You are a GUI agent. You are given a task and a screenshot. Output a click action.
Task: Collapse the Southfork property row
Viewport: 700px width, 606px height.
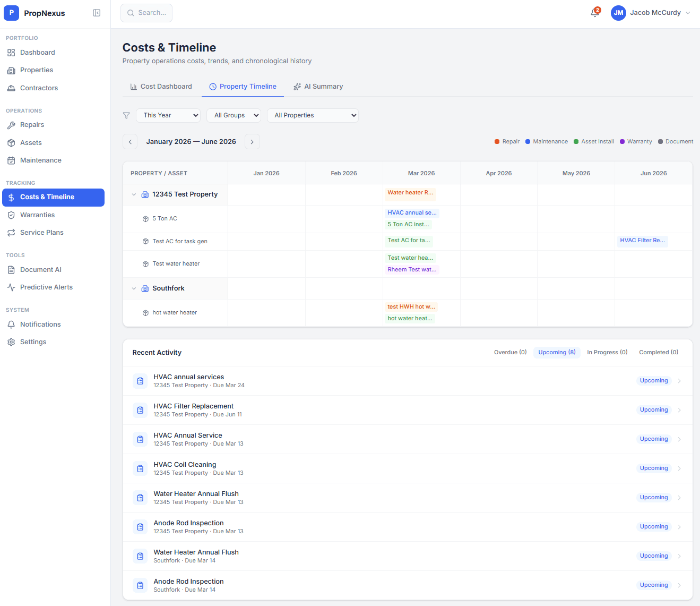pyautogui.click(x=134, y=288)
